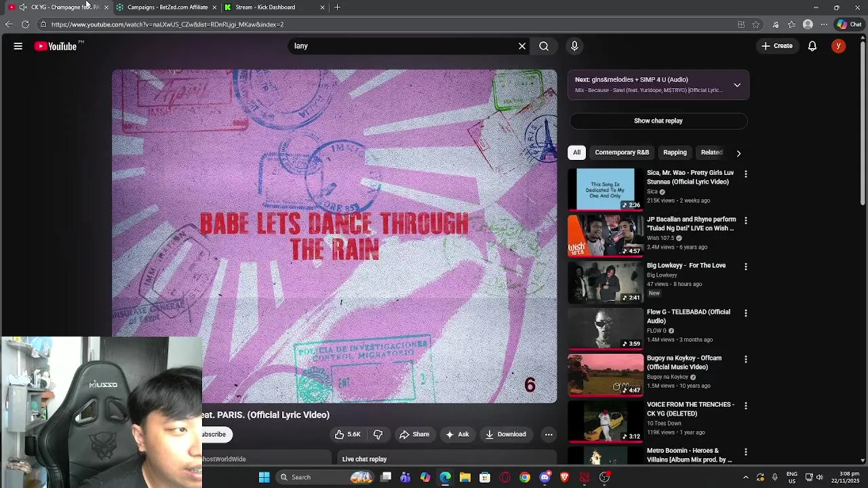Image resolution: width=868 pixels, height=488 pixels.
Task: Click the video player frame
Action: [x=334, y=236]
